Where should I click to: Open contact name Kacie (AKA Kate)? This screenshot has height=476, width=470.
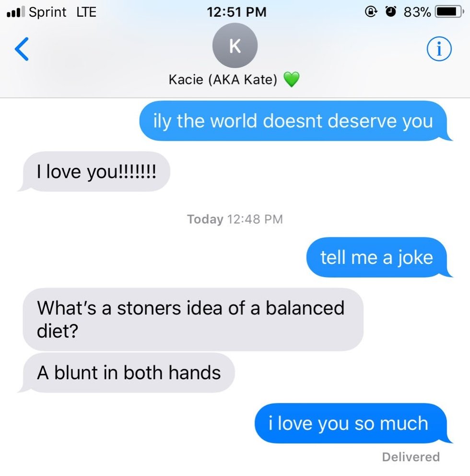223,80
